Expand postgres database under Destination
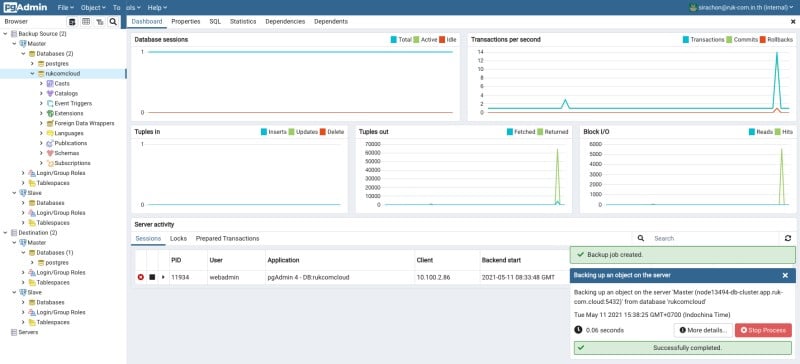 coord(33,262)
